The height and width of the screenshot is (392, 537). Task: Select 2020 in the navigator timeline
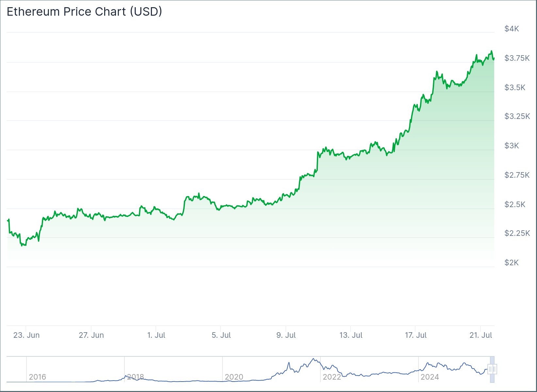(234, 377)
